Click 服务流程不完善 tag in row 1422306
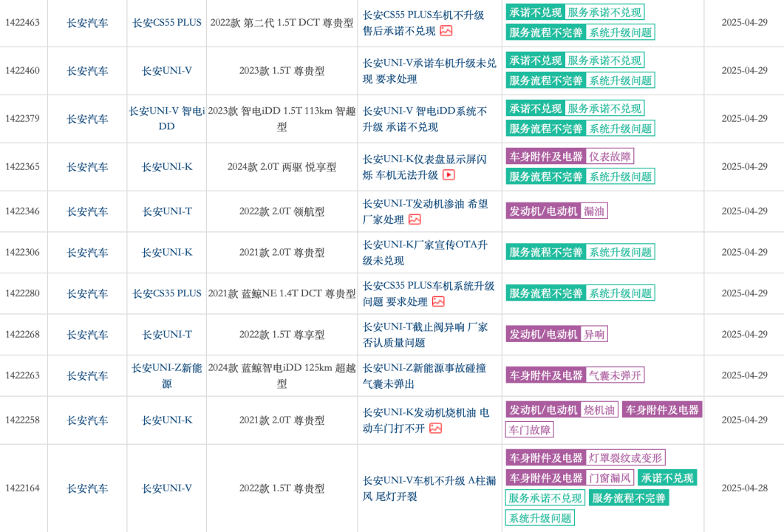This screenshot has width=784, height=532. click(x=546, y=252)
